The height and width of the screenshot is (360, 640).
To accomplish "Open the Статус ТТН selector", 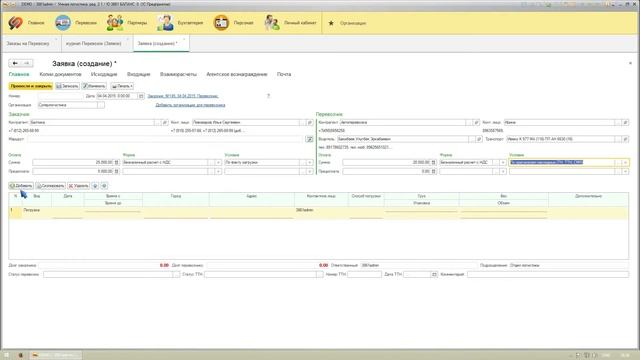I will click(x=320, y=275).
